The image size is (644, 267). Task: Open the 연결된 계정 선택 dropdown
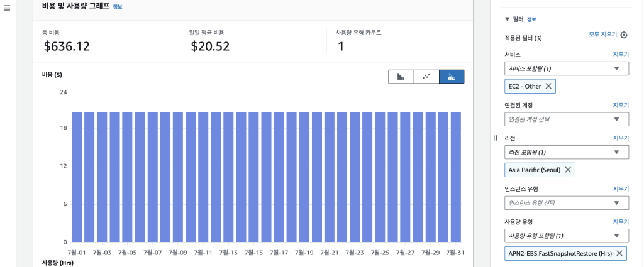click(567, 119)
